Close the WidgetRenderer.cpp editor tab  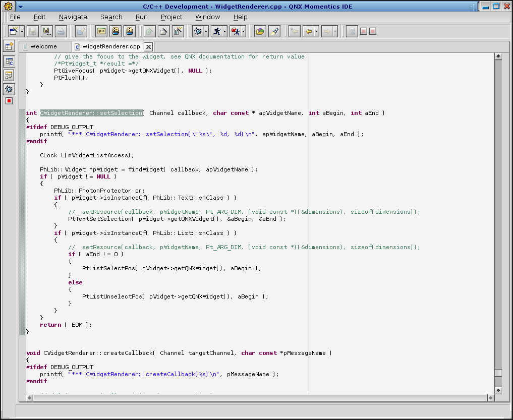[x=148, y=47]
